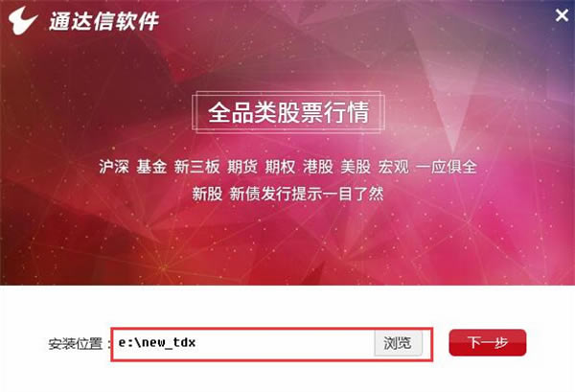Click the 新三板 text in the feature list
This screenshot has height=392, width=575.
point(196,167)
